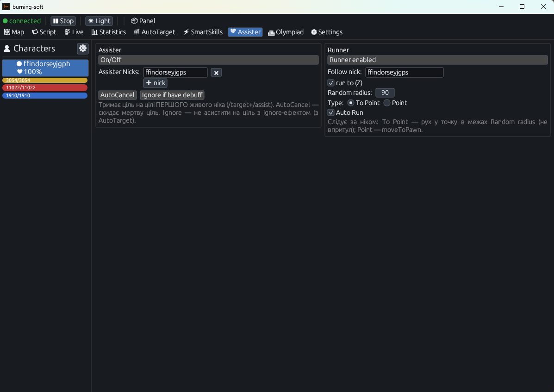The height and width of the screenshot is (392, 554).
Task: Close the burning-soft window
Action: 543,6
